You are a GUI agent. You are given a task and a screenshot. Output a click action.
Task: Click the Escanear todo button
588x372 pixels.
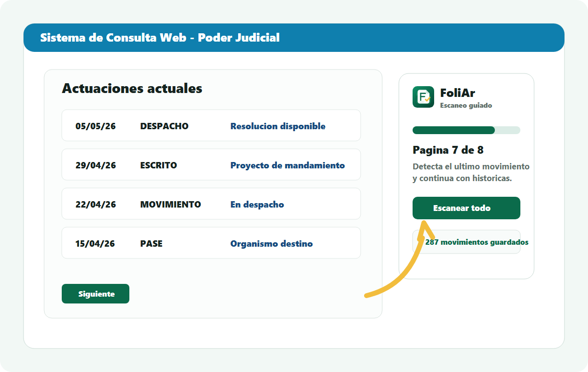tap(466, 208)
